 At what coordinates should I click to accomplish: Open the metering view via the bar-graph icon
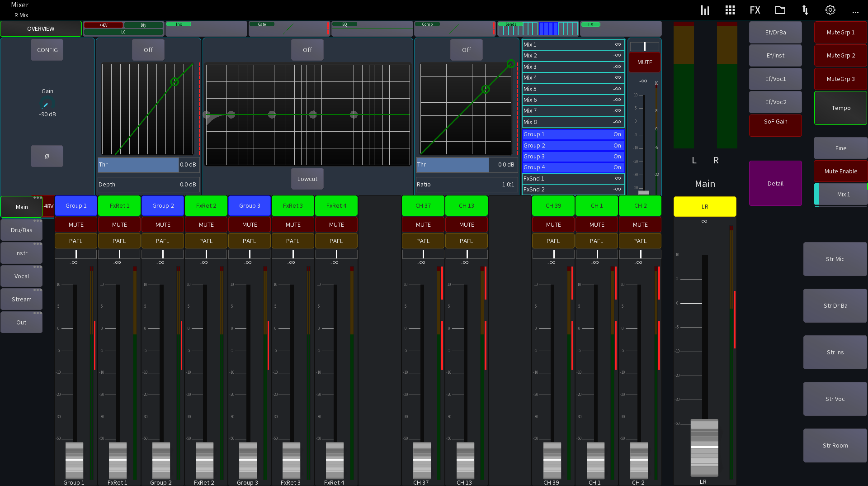[704, 10]
